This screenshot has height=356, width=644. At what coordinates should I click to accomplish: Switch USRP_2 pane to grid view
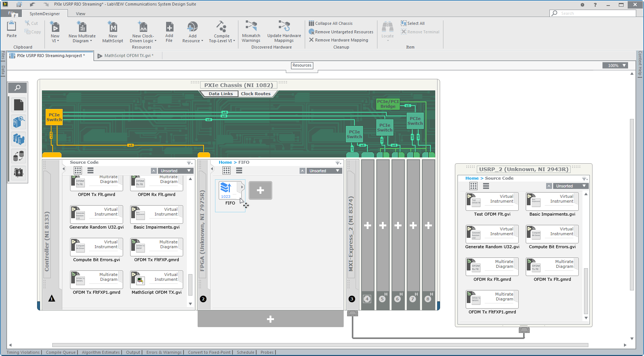(473, 186)
